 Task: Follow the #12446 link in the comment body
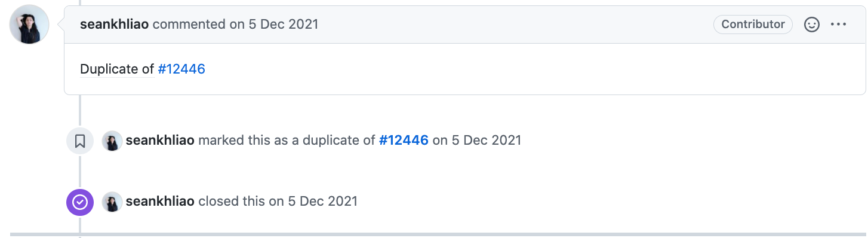(181, 69)
